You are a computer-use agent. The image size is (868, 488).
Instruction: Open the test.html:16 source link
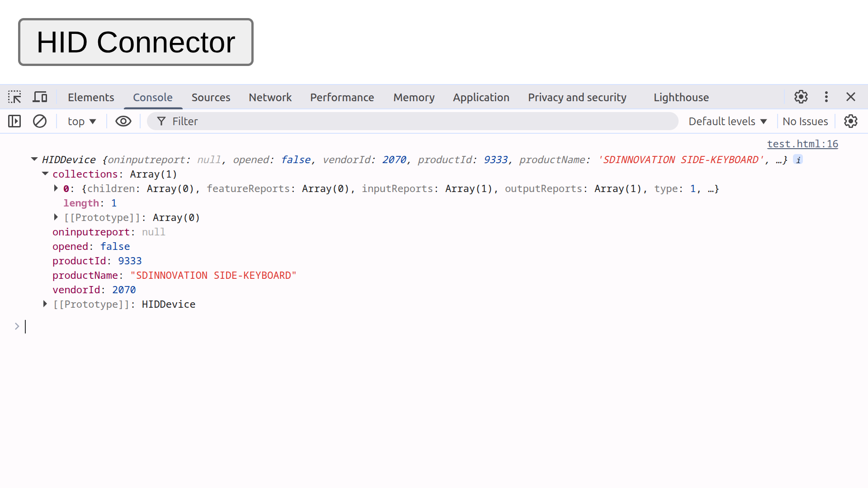click(802, 144)
